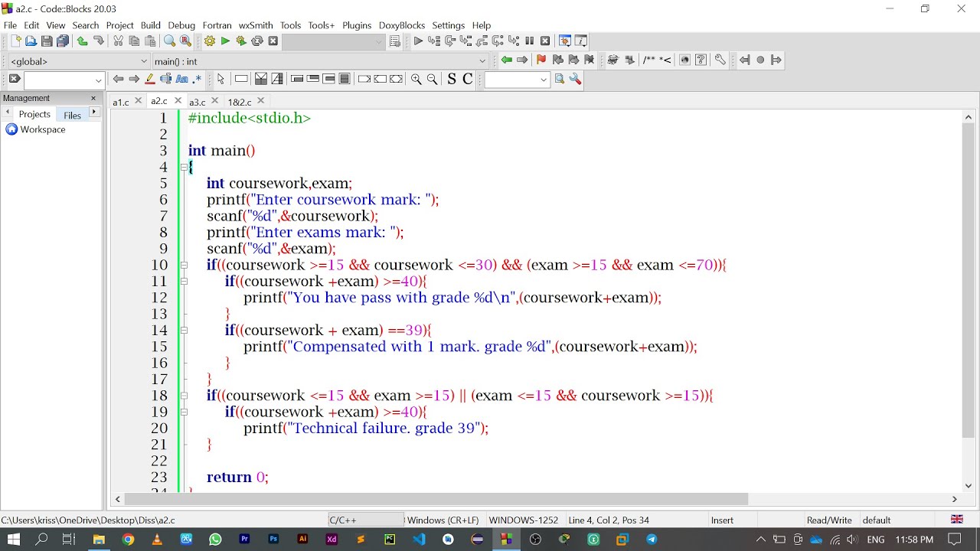Click the DoxyBlocks block comment icon
This screenshot has width=980, height=551.
[649, 60]
